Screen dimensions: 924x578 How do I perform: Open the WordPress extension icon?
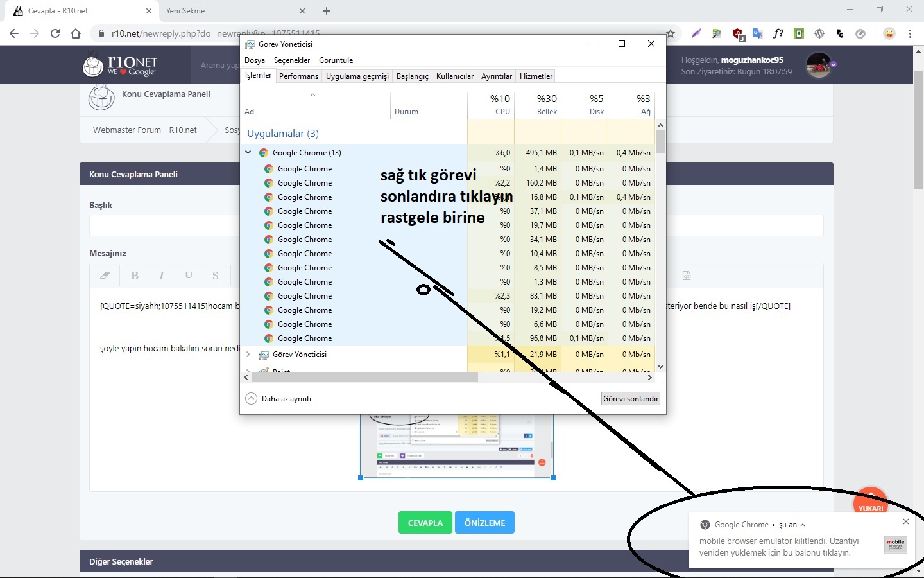(819, 34)
